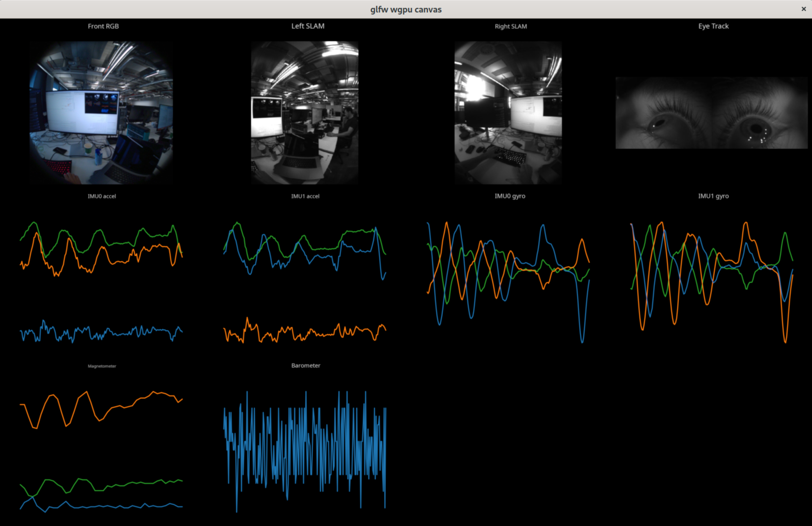This screenshot has width=812, height=526.
Task: Click the Eye Track camera image
Action: [x=712, y=113]
